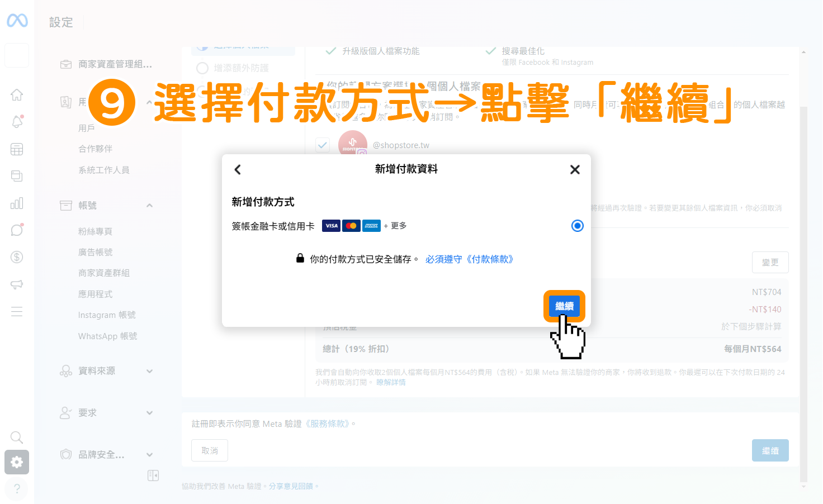This screenshot has width=823, height=504.
Task: Open inbox chat bubble icon
Action: [17, 230]
